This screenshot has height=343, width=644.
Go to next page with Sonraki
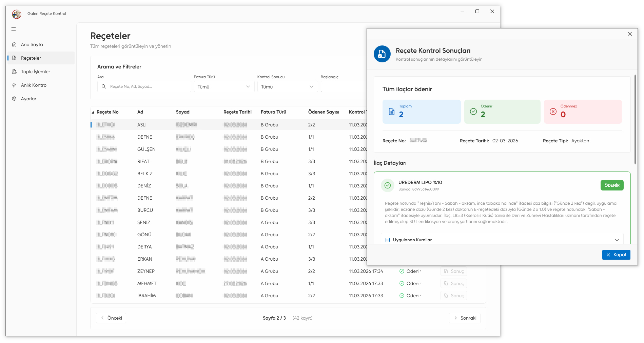[x=465, y=318]
